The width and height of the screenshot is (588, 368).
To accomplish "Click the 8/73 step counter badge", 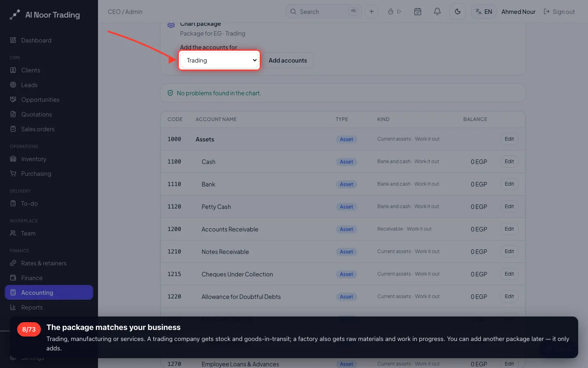I will tap(29, 329).
